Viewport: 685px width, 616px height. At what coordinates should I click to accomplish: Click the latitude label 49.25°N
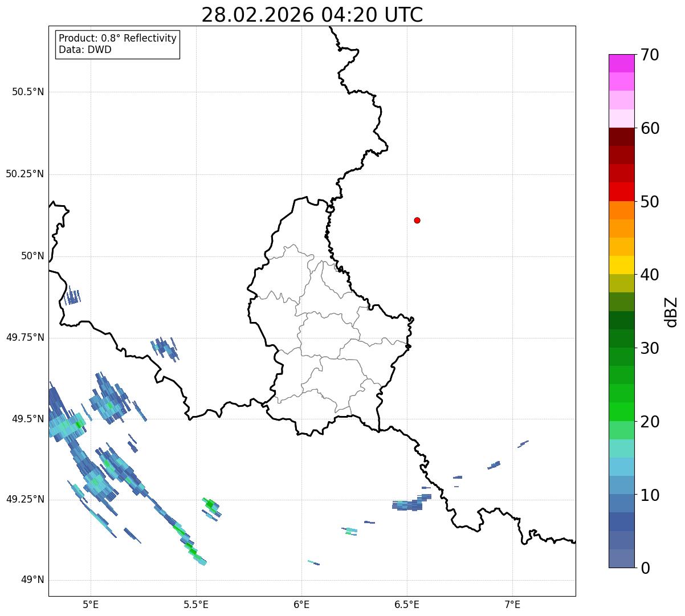pyautogui.click(x=25, y=500)
